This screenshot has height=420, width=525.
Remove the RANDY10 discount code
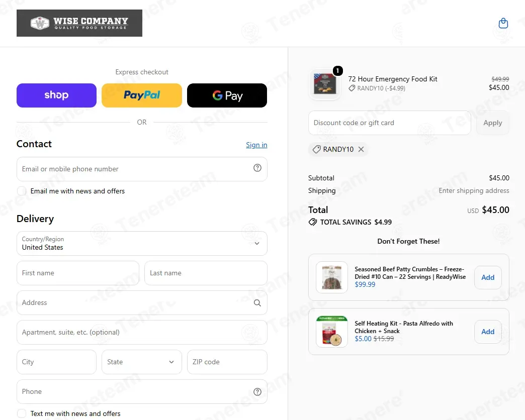point(361,149)
